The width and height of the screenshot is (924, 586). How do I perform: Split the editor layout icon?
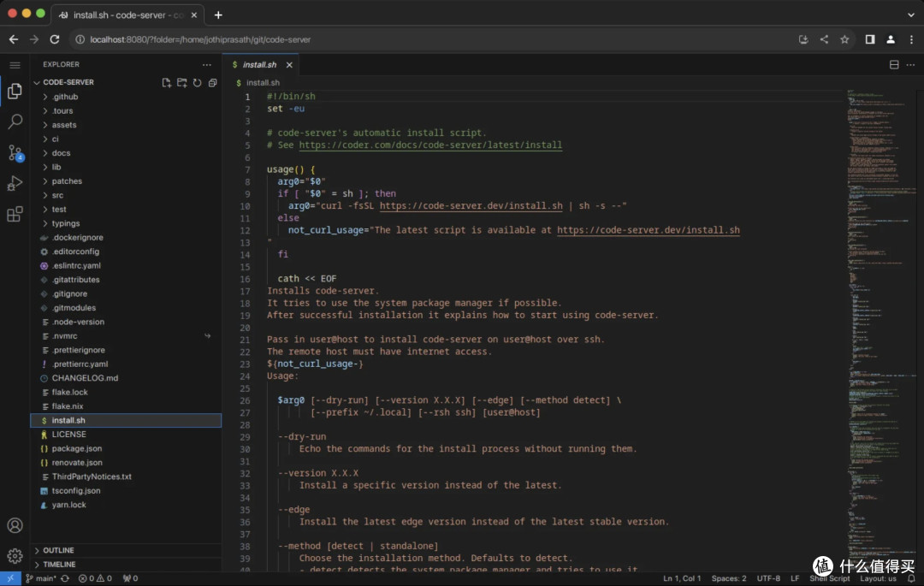[894, 65]
